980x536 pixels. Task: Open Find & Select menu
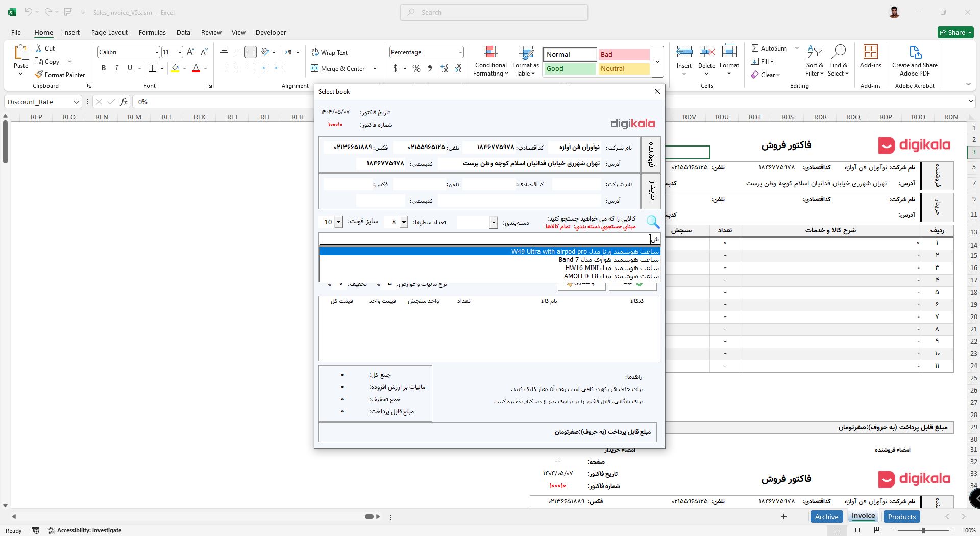coord(838,61)
